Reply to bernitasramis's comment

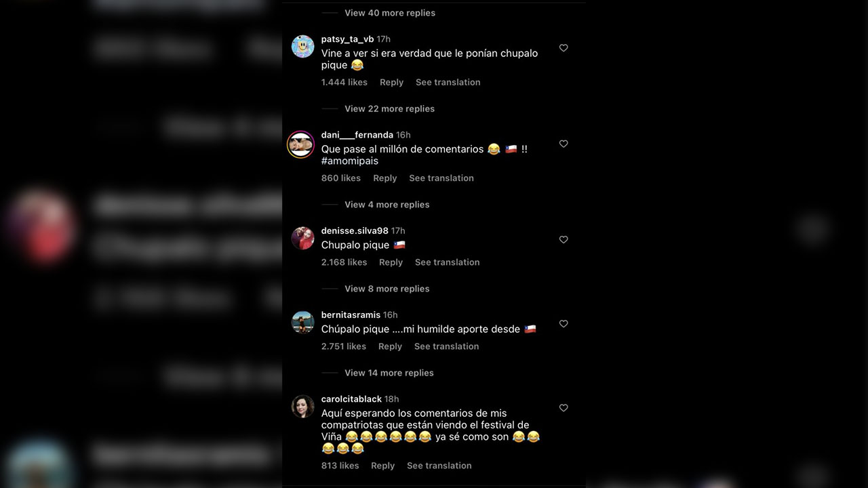pos(390,346)
